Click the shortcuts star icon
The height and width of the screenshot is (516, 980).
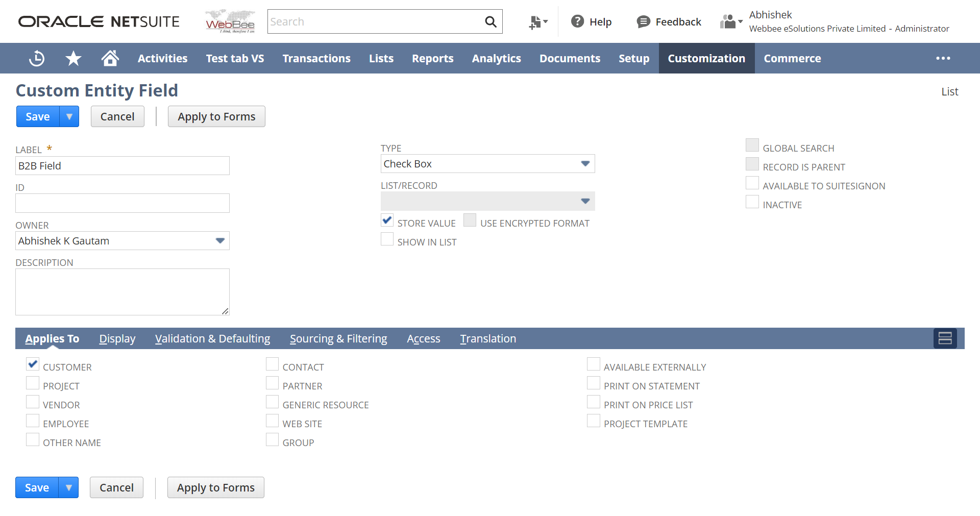pos(73,58)
